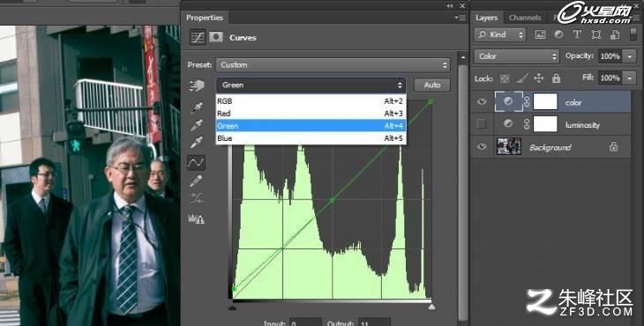This screenshot has width=644, height=326.
Task: Pick the gray point eyedropper
Action: tap(197, 125)
